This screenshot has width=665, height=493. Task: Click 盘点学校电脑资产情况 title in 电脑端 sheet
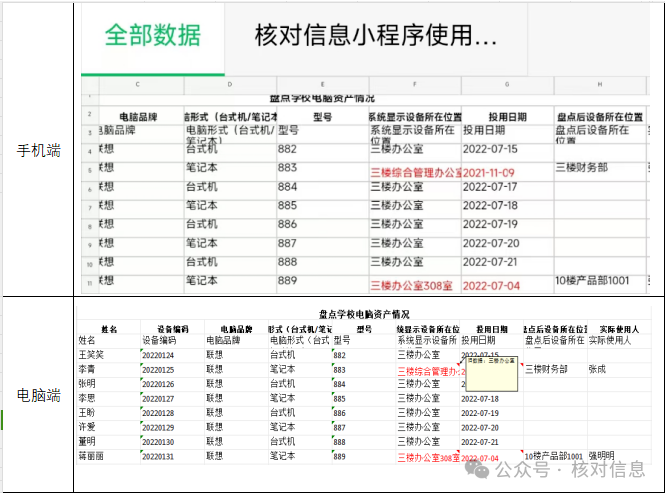pos(364,314)
